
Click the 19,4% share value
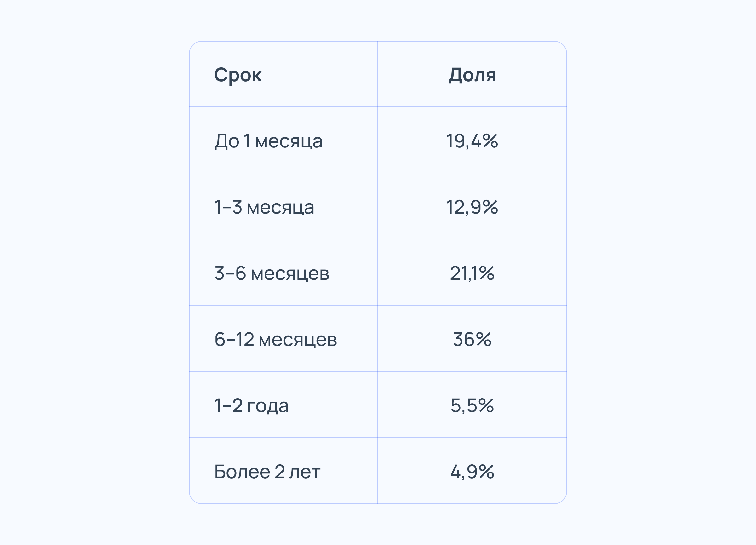pos(472,141)
